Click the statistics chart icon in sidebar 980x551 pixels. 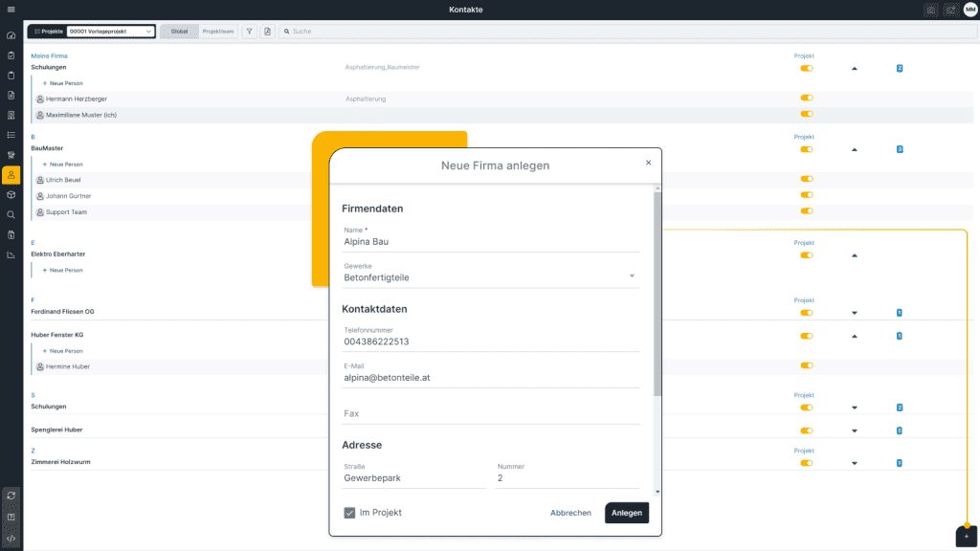(x=11, y=254)
